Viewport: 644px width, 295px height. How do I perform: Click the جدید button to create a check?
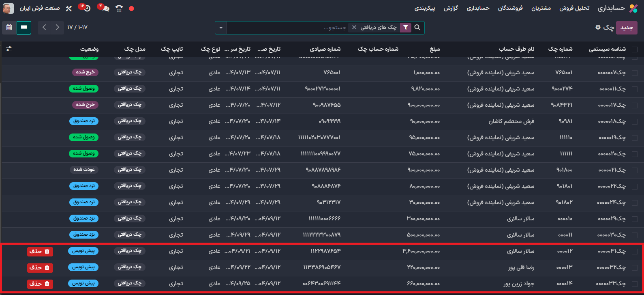[627, 28]
